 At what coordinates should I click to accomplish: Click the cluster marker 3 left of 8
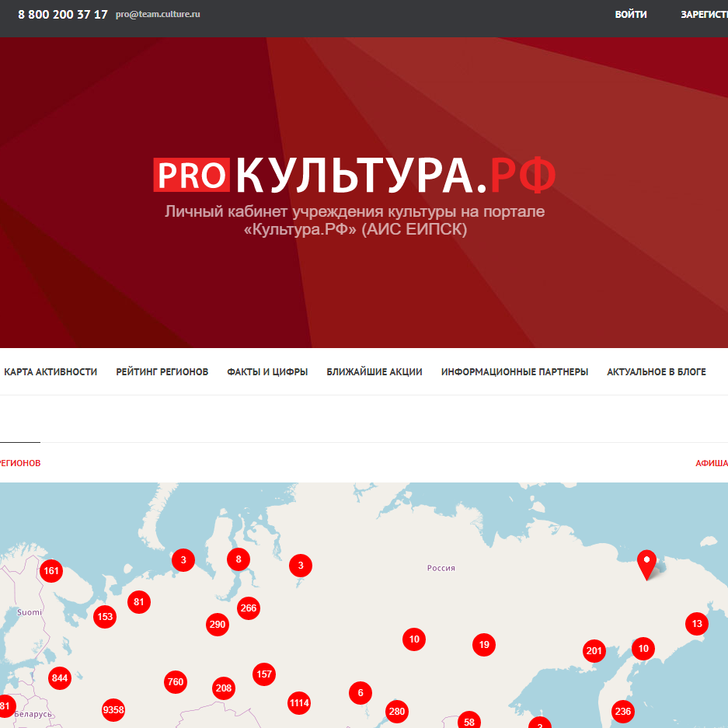coord(183,560)
